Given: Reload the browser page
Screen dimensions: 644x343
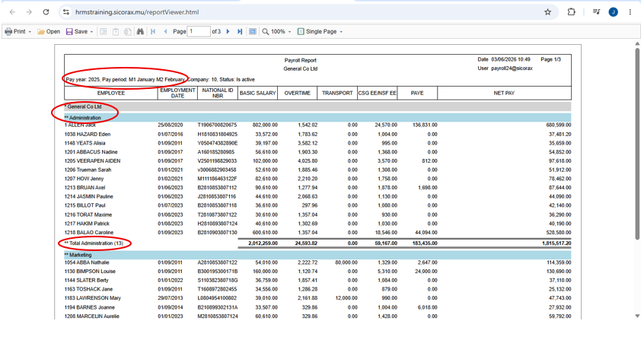Looking at the screenshot, I should (x=46, y=12).
